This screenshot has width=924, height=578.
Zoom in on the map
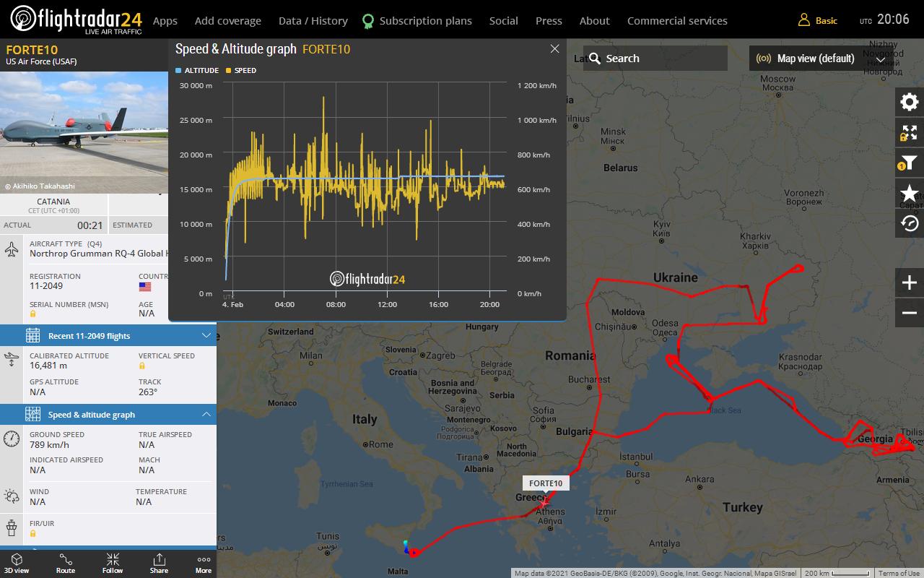910,282
